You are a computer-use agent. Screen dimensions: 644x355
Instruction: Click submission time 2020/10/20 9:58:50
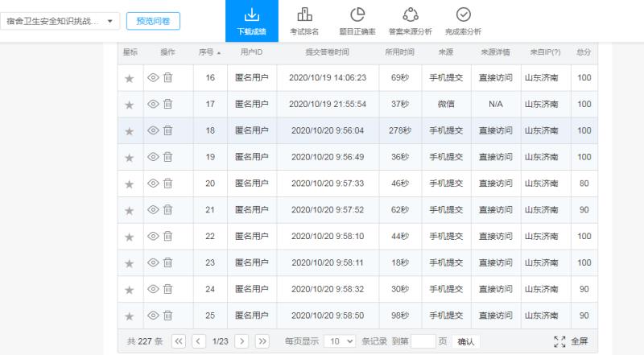pyautogui.click(x=328, y=316)
